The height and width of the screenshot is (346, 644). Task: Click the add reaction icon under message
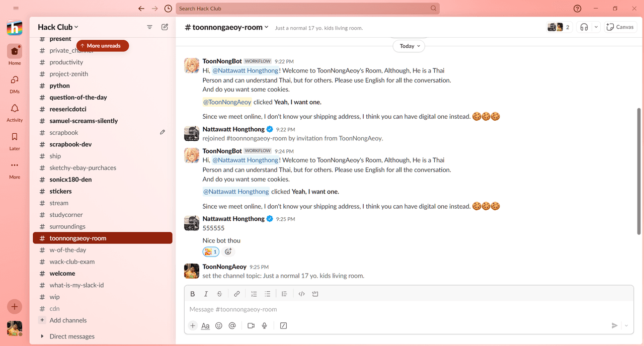click(228, 252)
